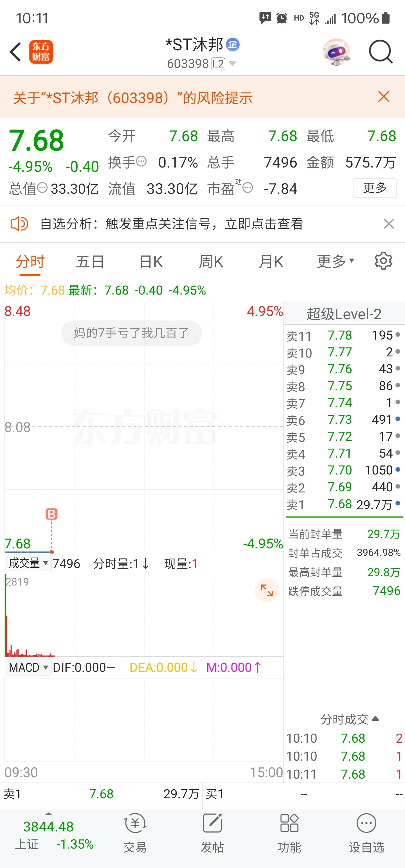Tap the bottom 买1 quote bar
405x868 pixels.
(x=304, y=794)
